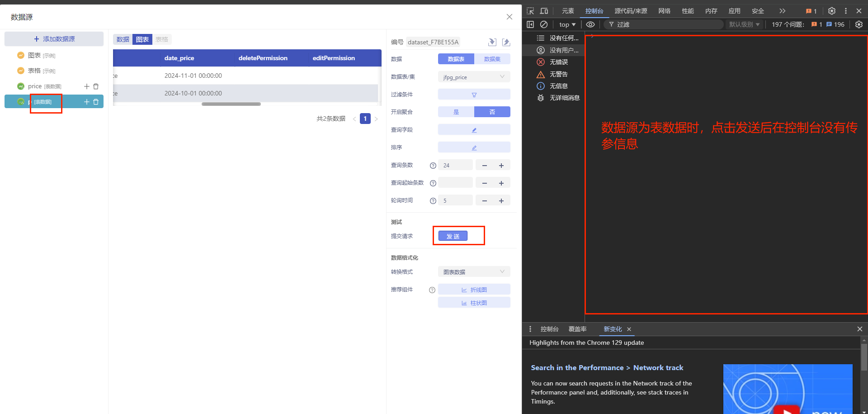Select the 数据表 data type option
868x414 pixels.
point(456,59)
